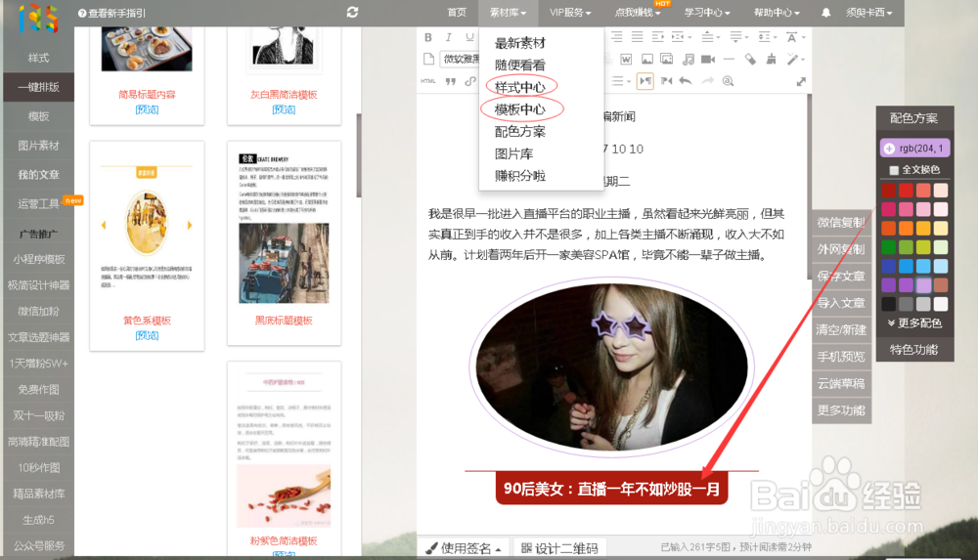Open the 须臾卡西 account dropdown
This screenshot has width=978, height=560.
point(868,13)
